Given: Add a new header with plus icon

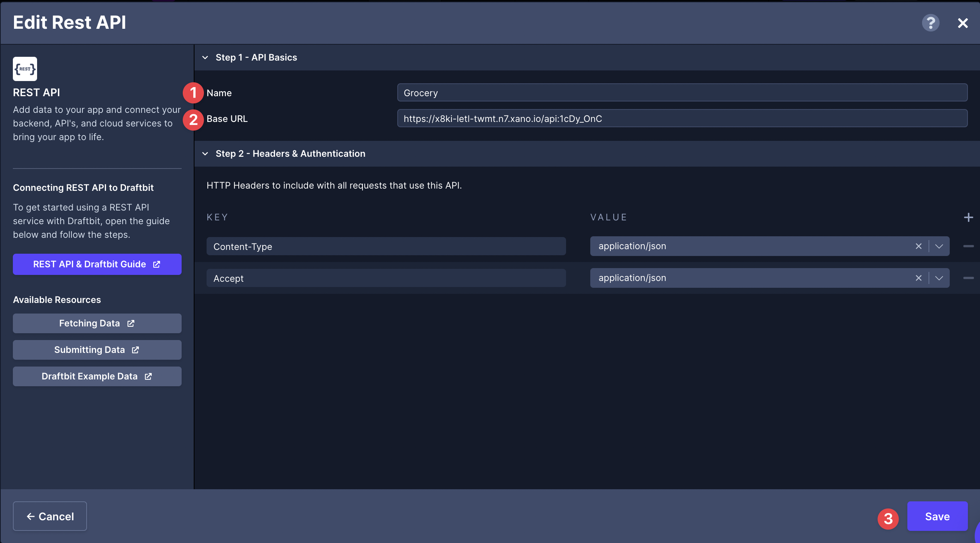Looking at the screenshot, I should [x=969, y=217].
